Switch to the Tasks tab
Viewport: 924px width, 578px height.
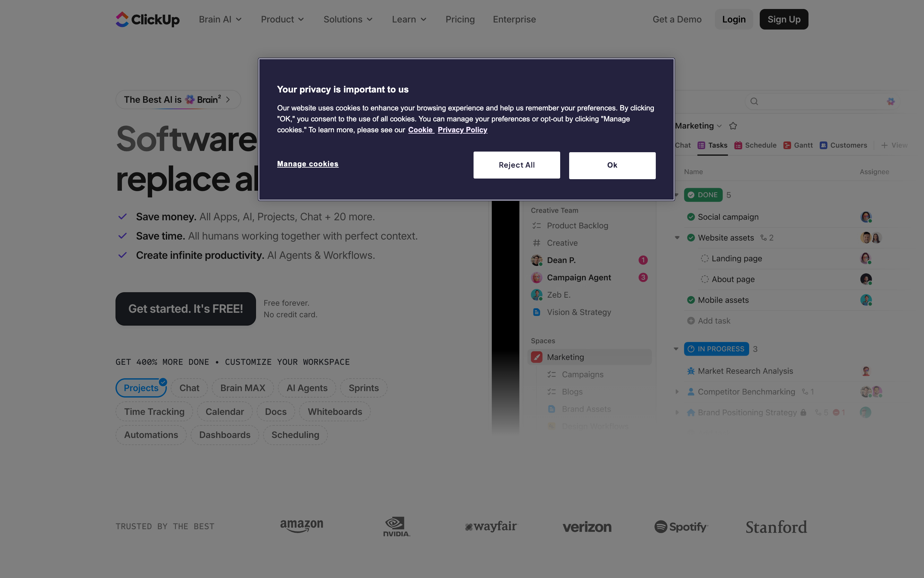712,145
